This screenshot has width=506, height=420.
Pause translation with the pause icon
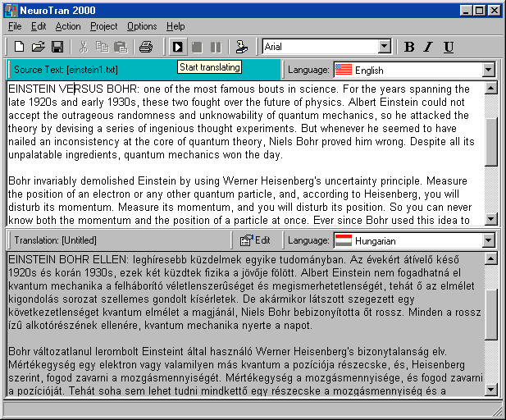click(x=216, y=47)
